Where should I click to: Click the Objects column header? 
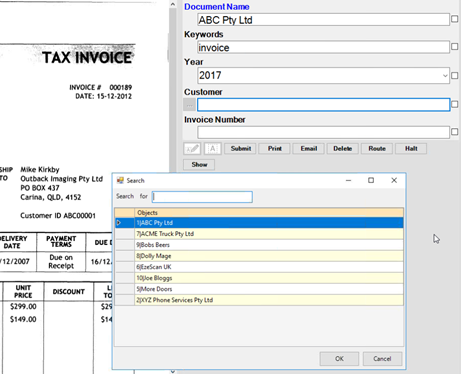coord(269,213)
